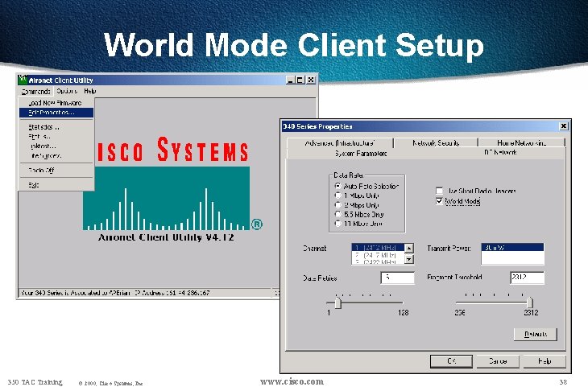The width and height of the screenshot is (588, 391).
Task: Click the www.cisco.com footer text
Action: point(292,381)
